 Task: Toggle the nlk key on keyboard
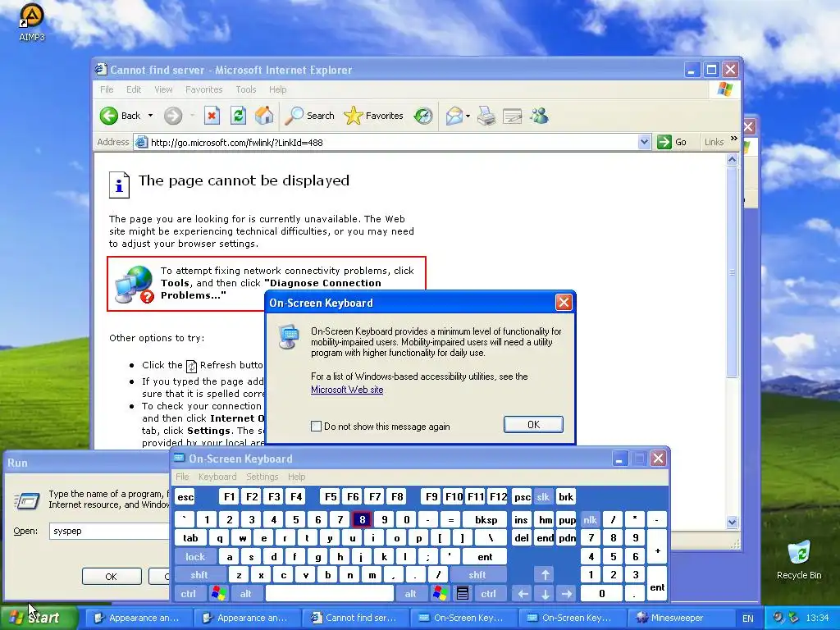tap(590, 519)
